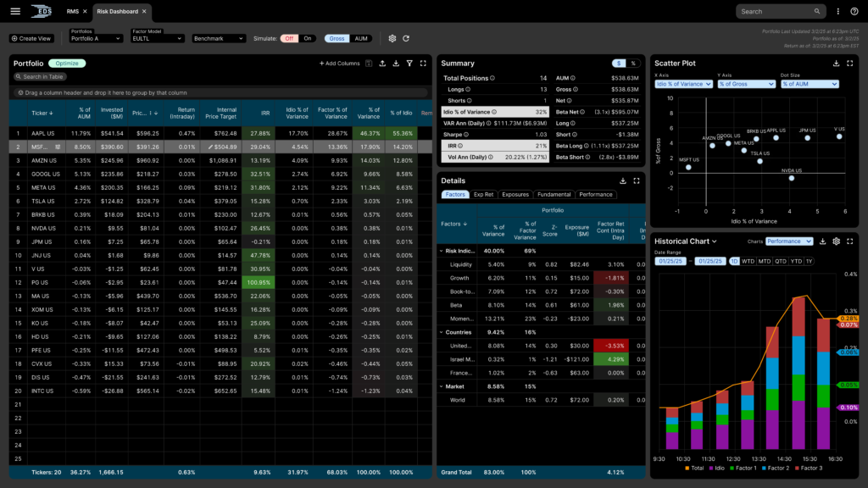Open Historical Chart settings gear
The image size is (868, 488).
pyautogui.click(x=837, y=241)
